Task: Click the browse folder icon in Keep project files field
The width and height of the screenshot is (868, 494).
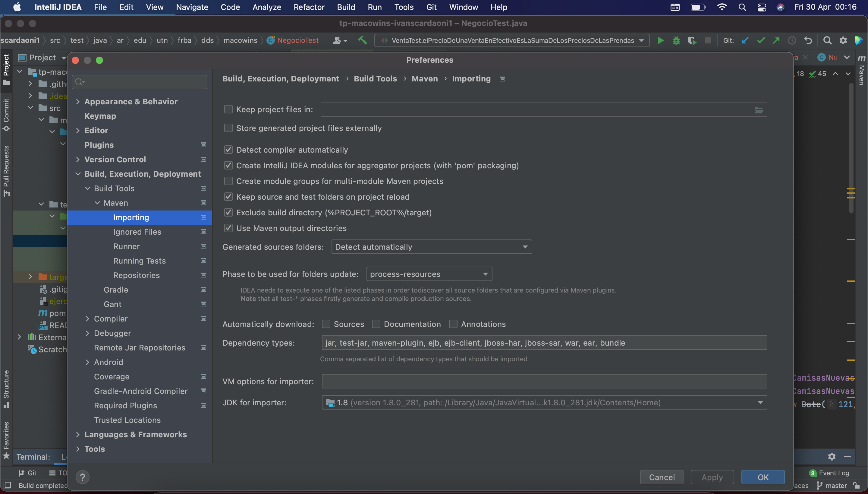Action: tap(759, 110)
